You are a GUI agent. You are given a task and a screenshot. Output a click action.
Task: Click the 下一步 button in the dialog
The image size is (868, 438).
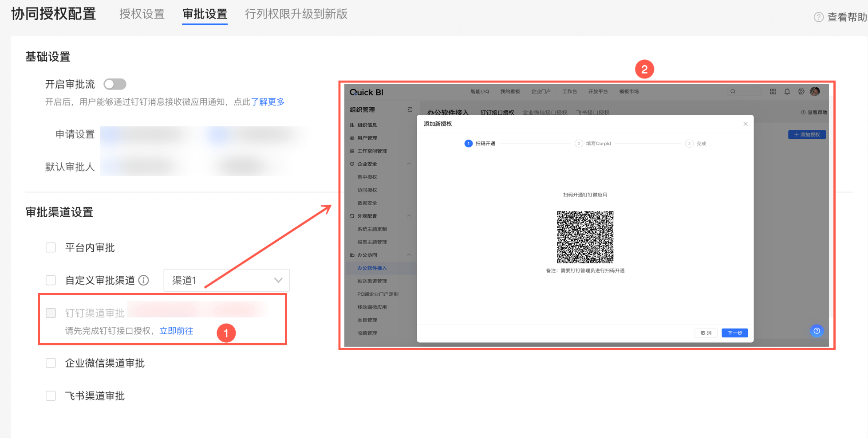735,333
